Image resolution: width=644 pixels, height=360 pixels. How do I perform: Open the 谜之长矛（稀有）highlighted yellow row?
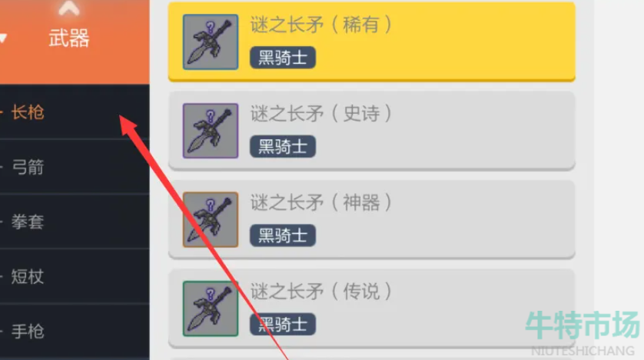pyautogui.click(x=372, y=42)
